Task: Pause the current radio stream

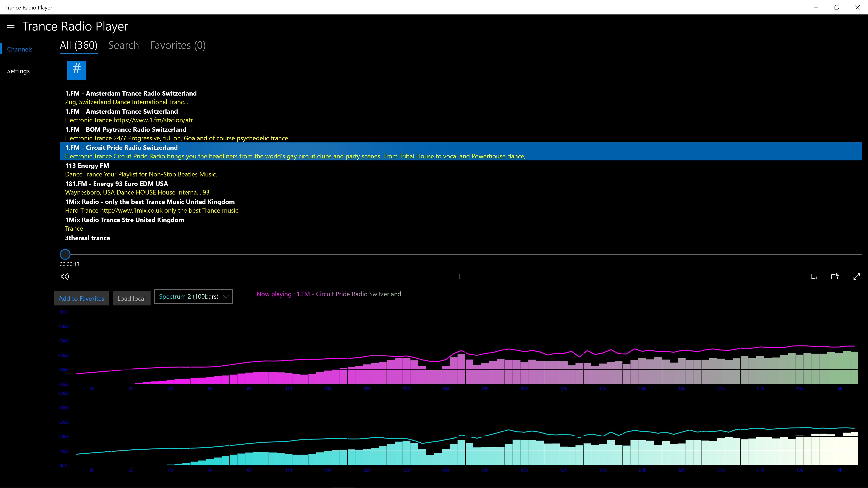Action: (x=461, y=277)
